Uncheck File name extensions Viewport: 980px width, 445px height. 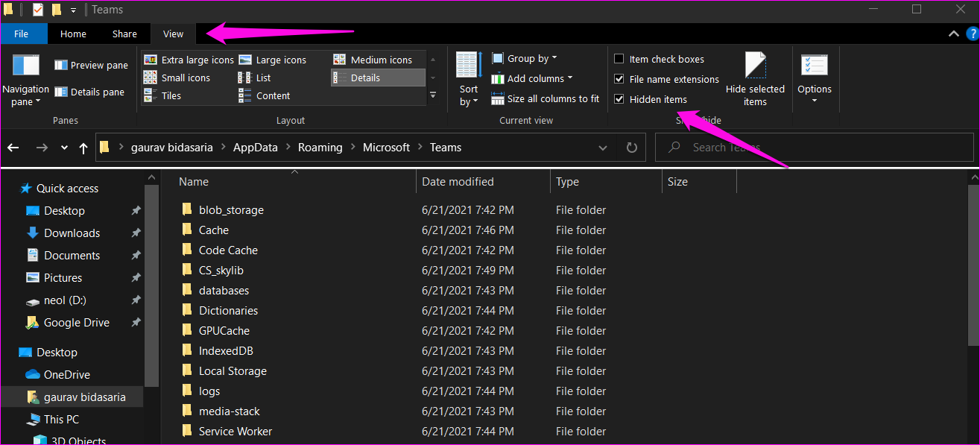tap(619, 79)
